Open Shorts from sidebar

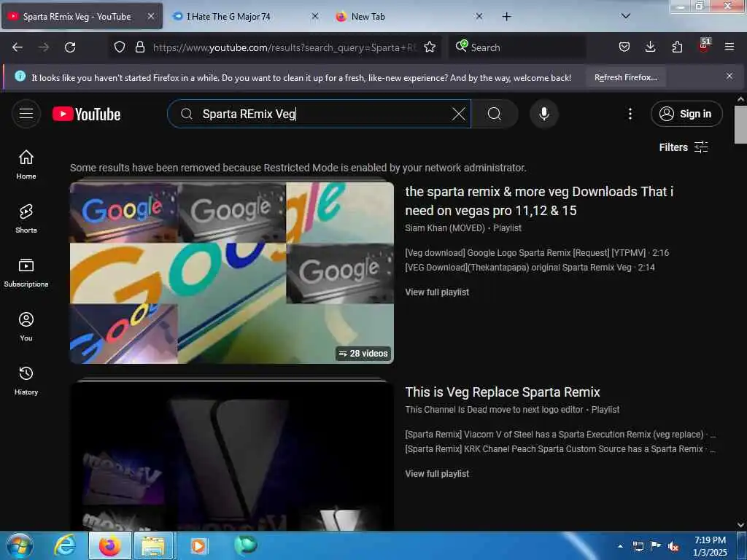click(26, 219)
